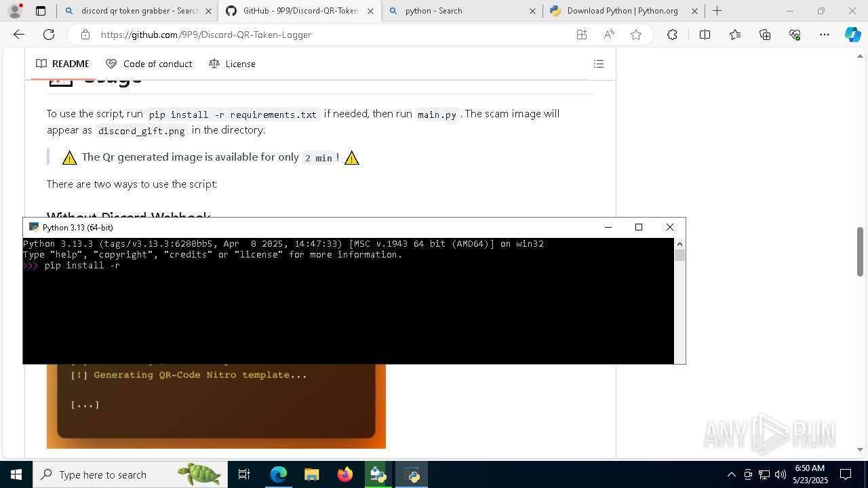Refresh the GitHub page

49,35
